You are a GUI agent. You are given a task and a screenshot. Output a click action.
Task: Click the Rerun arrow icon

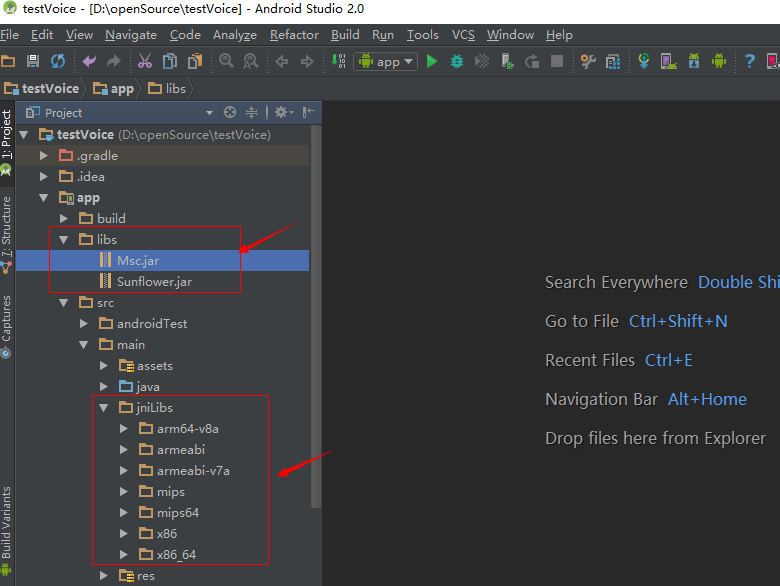click(x=532, y=62)
